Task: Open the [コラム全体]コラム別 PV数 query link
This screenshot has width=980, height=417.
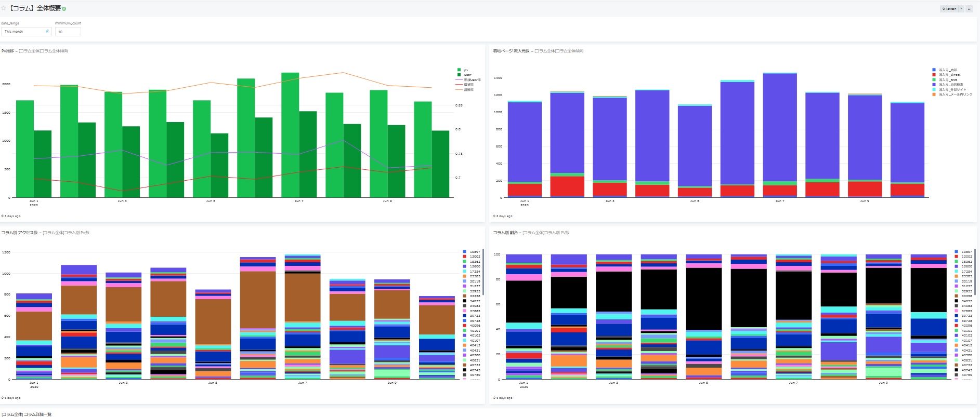Action: [x=66, y=233]
